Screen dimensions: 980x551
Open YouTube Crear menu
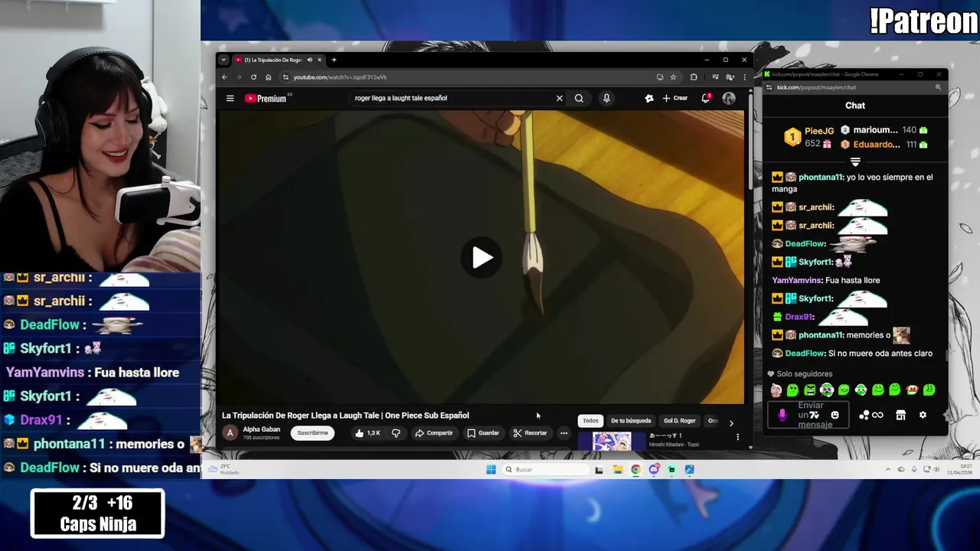click(675, 98)
